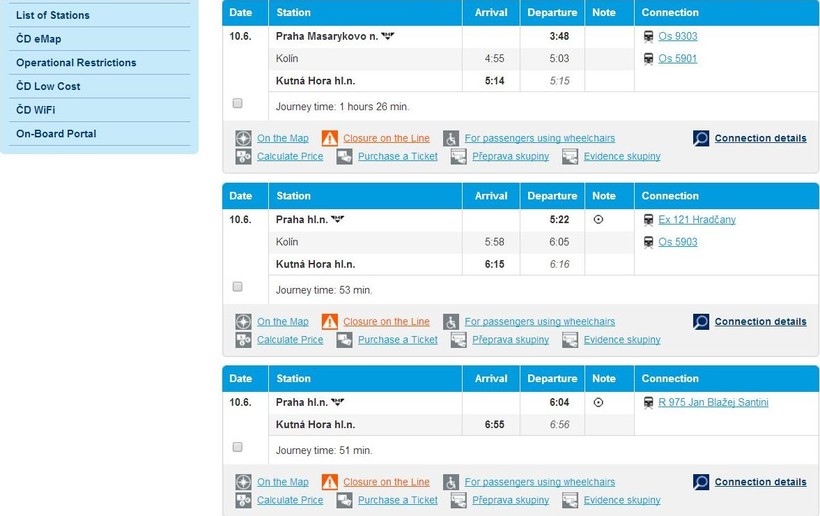Go to ČD eMap sidebar item
820x516 pixels.
[x=38, y=39]
